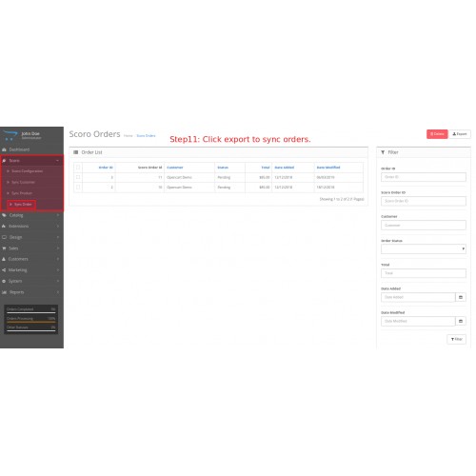Click the OpenCart logo

(x=10, y=135)
